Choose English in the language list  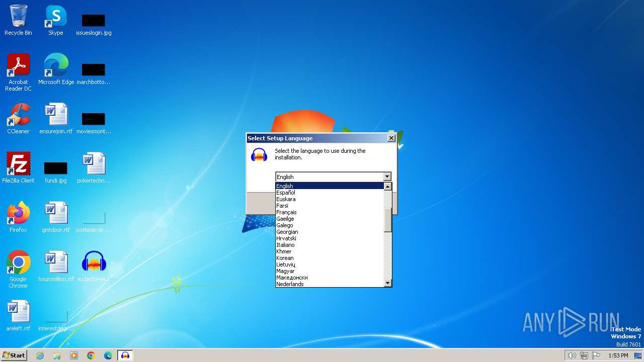coord(330,186)
